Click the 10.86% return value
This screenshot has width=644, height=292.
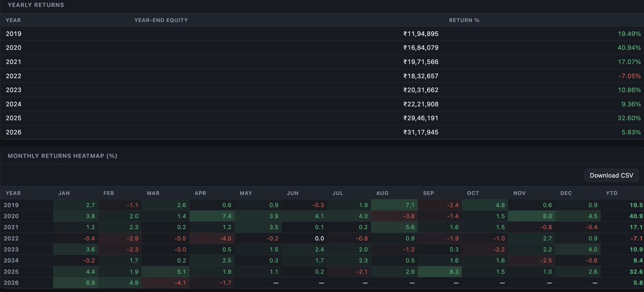pyautogui.click(x=629, y=90)
